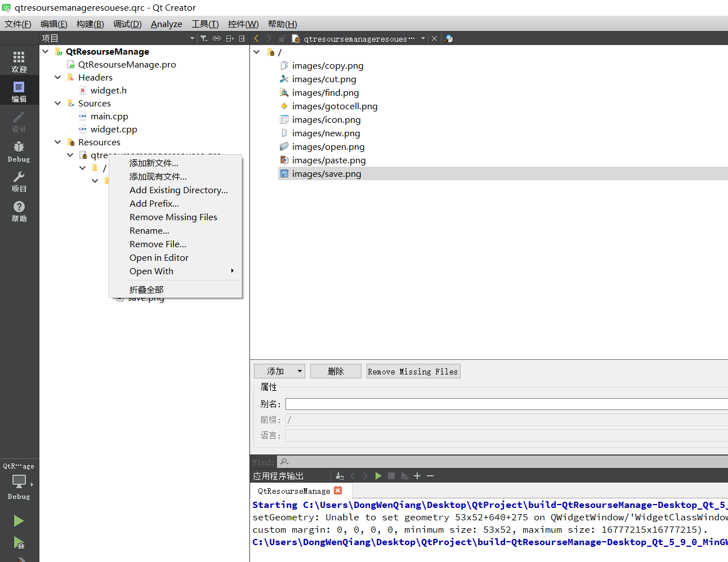The image size is (728, 562).
Task: Select QtResourseManage.pro file
Action: [127, 64]
